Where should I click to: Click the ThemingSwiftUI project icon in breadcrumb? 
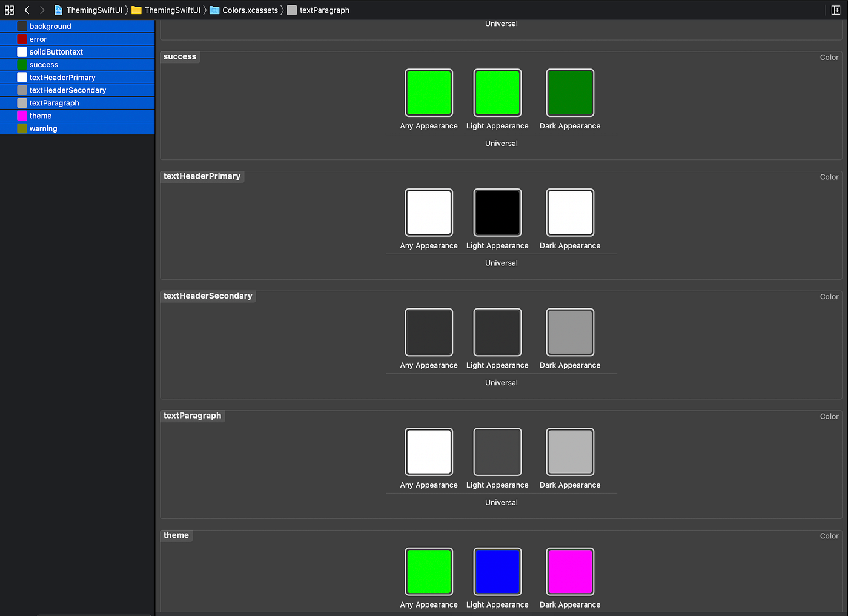(59, 10)
